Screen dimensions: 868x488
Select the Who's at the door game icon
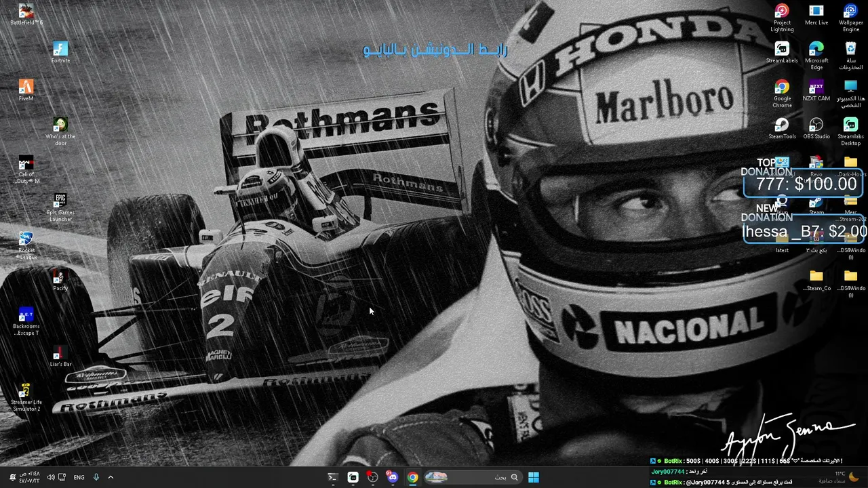[x=60, y=131]
